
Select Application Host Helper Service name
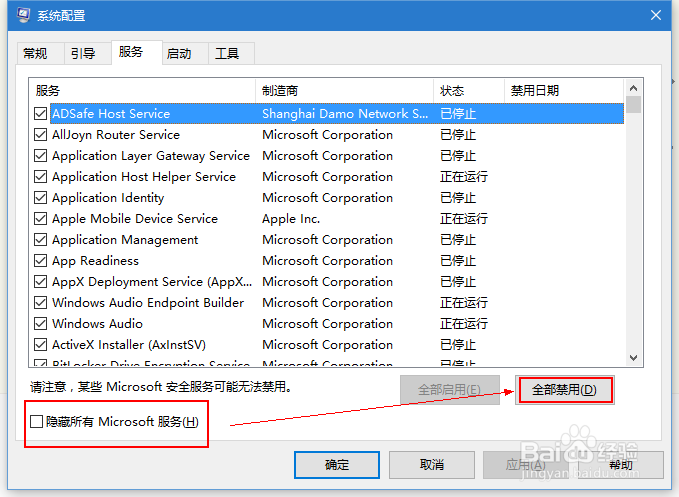[x=144, y=177]
